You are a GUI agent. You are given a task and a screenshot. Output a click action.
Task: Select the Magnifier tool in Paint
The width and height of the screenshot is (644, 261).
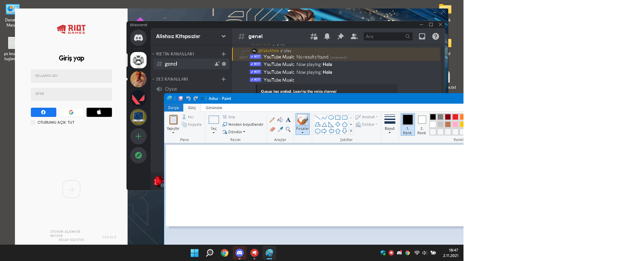point(288,129)
